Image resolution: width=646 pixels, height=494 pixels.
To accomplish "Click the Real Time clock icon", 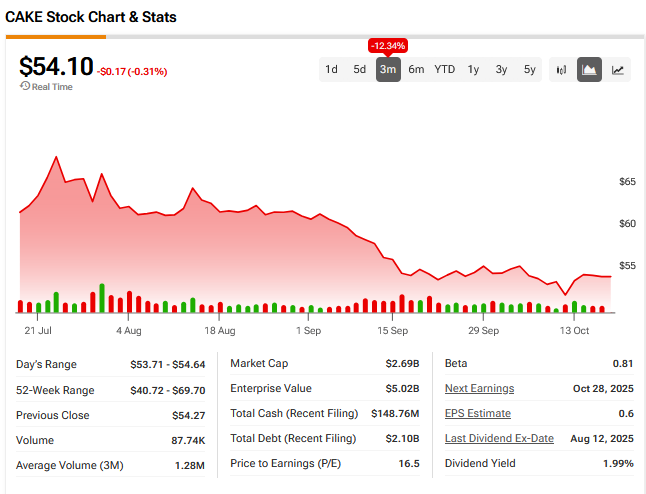I will coord(24,87).
